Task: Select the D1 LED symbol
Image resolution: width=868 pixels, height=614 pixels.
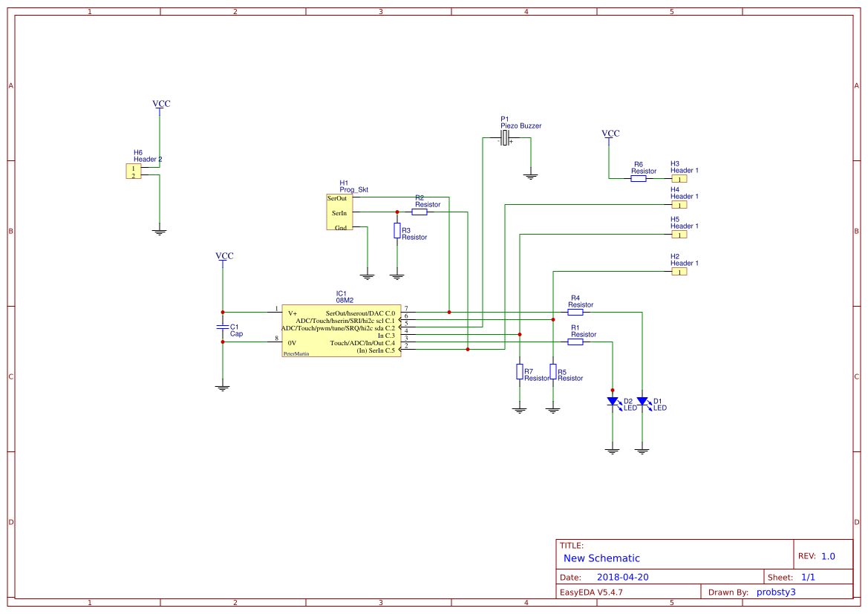Action: pos(642,402)
